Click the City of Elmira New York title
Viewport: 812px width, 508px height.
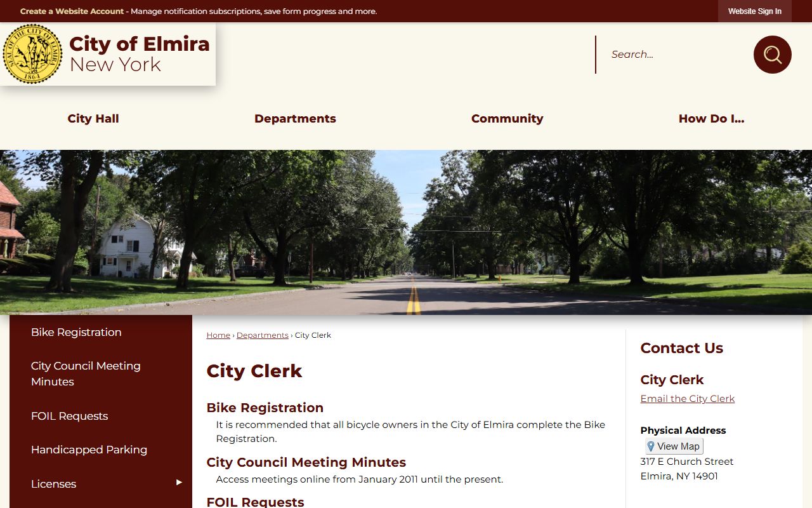(x=139, y=54)
